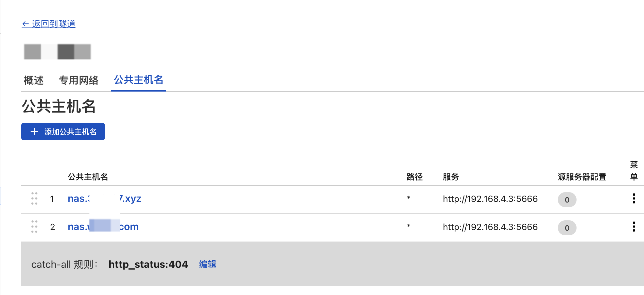Click 编辑 for the catch-all rule

[208, 264]
